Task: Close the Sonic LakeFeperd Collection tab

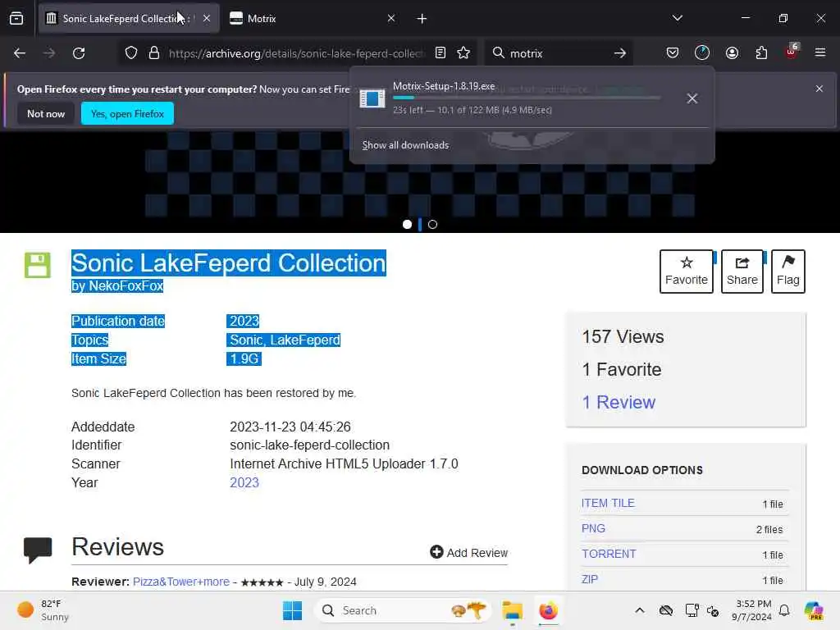Action: [x=207, y=18]
